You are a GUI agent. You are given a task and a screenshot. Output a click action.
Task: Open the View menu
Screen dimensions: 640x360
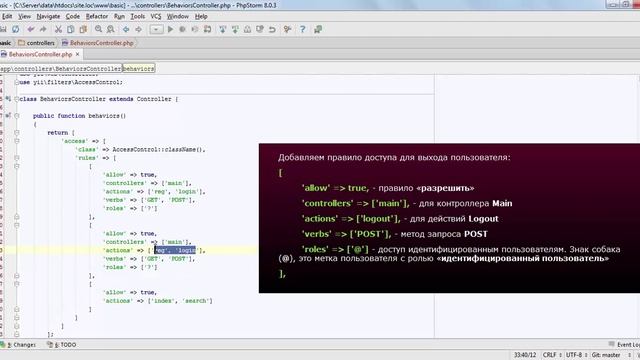pos(24,16)
